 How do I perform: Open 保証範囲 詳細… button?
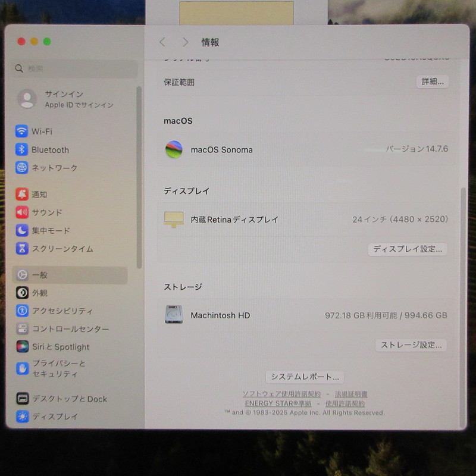pos(433,82)
